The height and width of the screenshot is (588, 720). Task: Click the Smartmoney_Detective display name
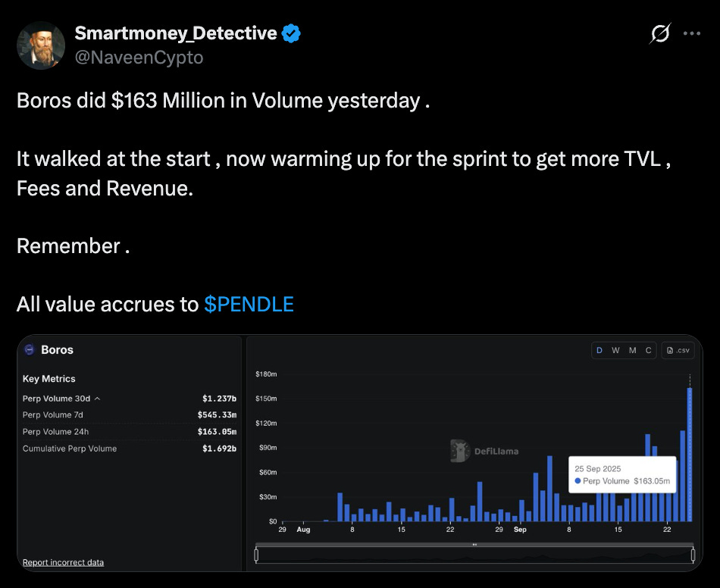click(x=175, y=33)
